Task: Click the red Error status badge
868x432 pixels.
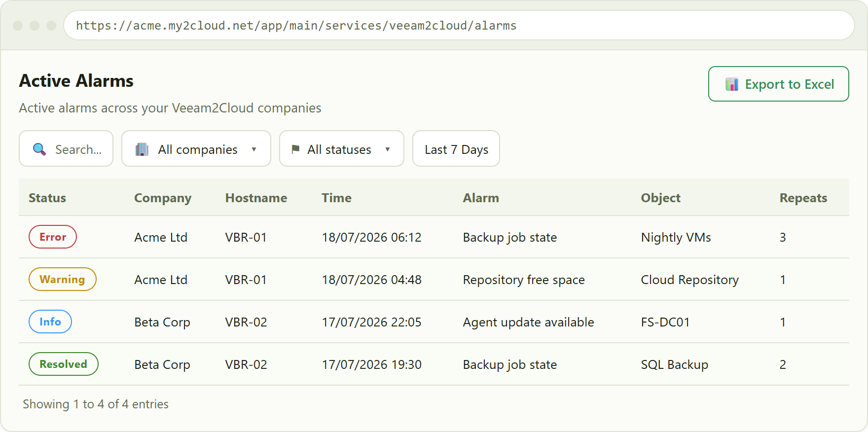Action: tap(53, 237)
